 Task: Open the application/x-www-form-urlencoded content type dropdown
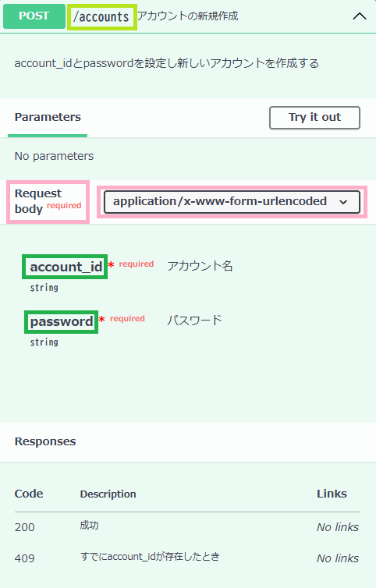(232, 202)
